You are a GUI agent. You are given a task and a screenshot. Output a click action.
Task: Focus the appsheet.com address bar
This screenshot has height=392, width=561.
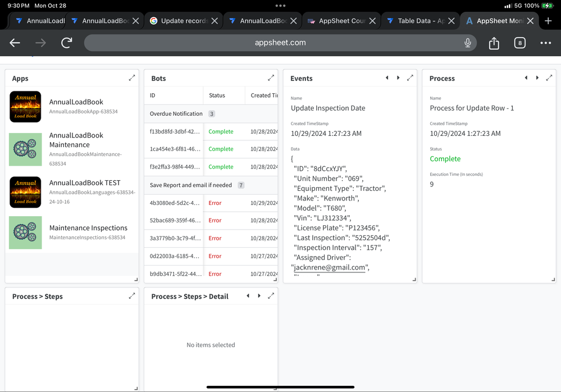pos(280,43)
